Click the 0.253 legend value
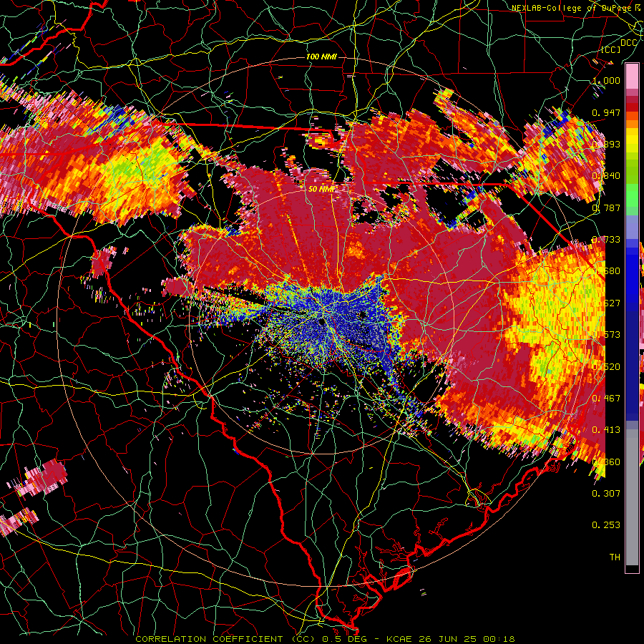The image size is (644, 644). click(606, 525)
